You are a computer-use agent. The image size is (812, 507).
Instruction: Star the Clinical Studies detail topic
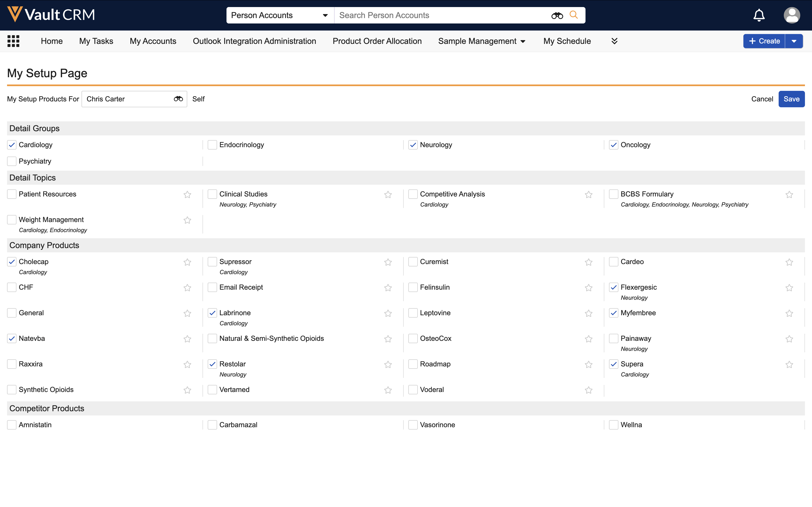click(x=388, y=195)
